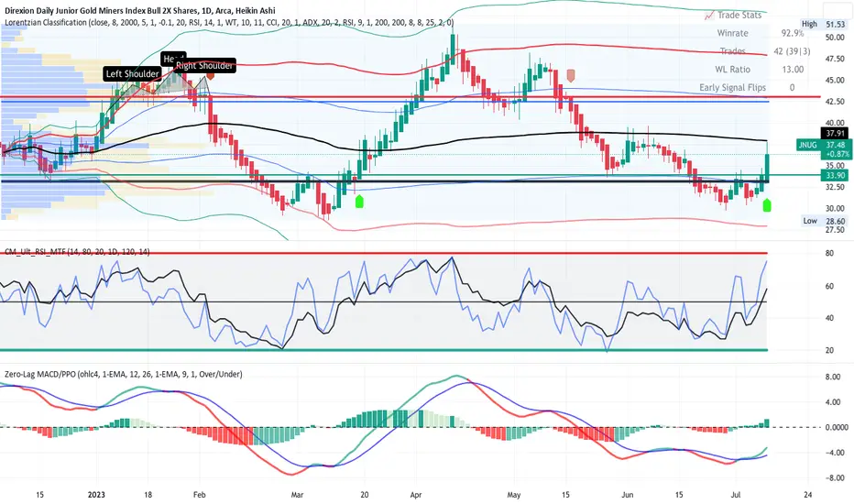Click the -8.00 value on MACD axis
This screenshot has width=854, height=504.
[x=833, y=477]
